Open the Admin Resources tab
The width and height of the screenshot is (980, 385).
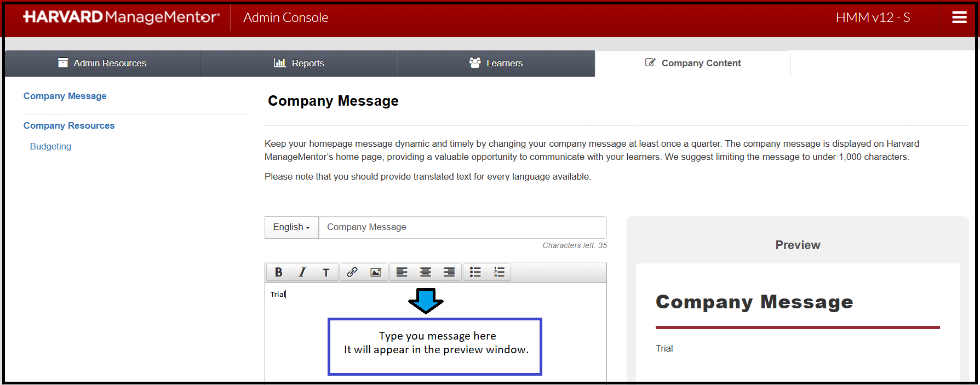102,64
